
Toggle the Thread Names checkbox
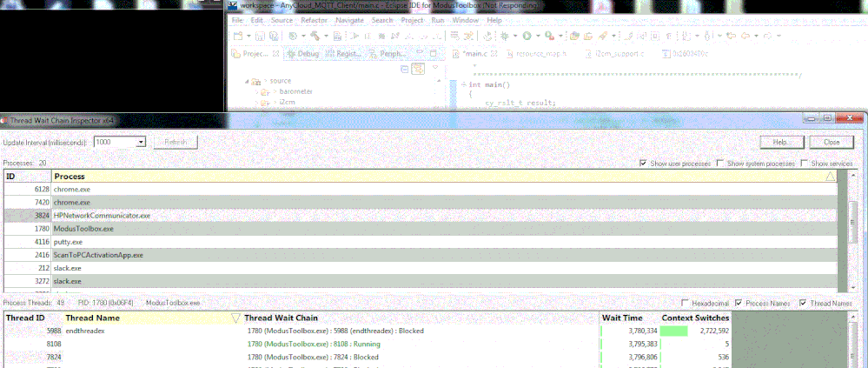pos(803,303)
